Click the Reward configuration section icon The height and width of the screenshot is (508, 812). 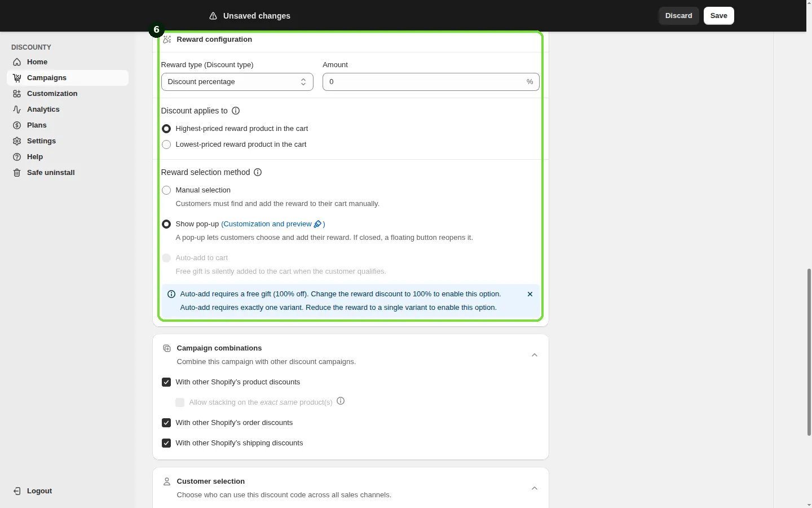coord(167,40)
